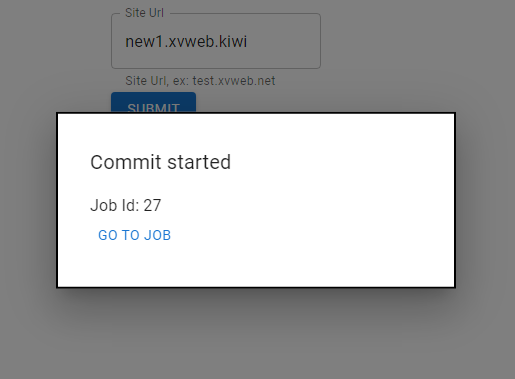
Task: Click the word Commit in dialog heading
Action: (126, 162)
